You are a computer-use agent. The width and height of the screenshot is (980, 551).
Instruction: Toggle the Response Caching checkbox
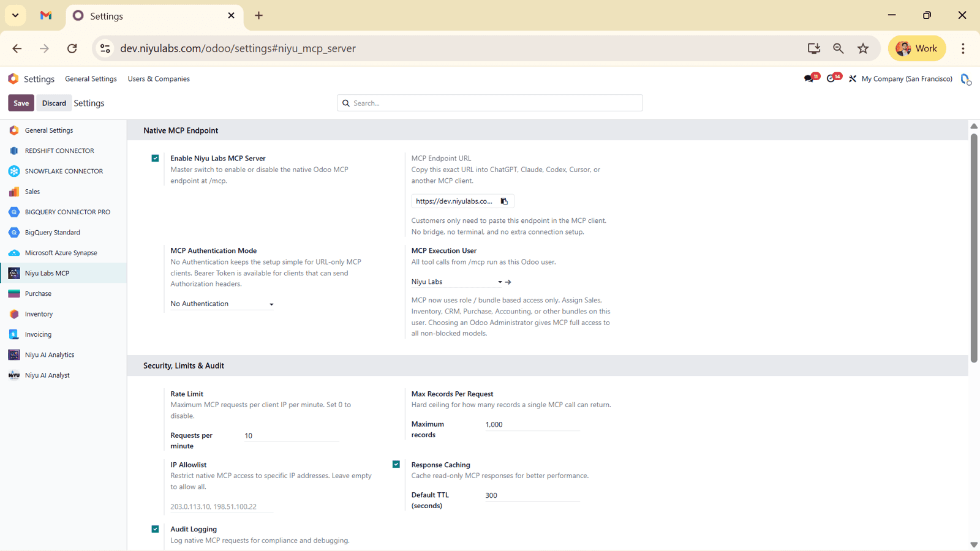click(396, 464)
